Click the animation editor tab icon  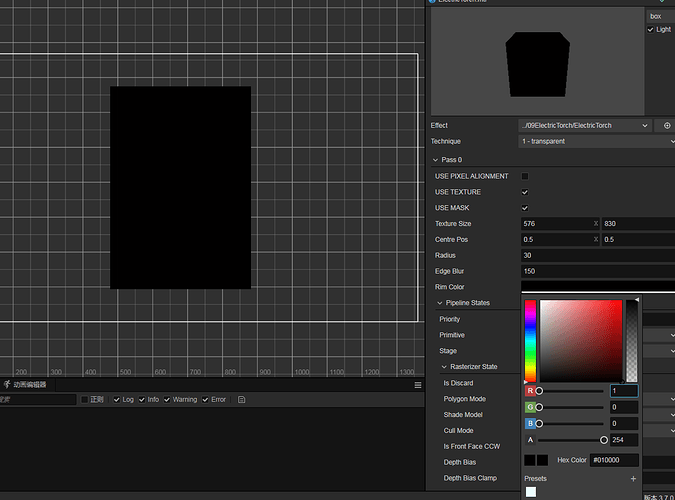(6, 385)
